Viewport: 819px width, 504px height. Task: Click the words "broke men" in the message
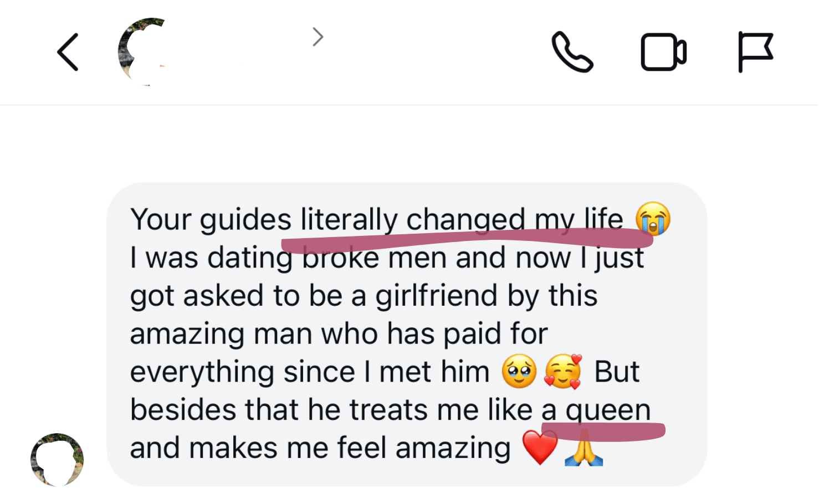340,258
